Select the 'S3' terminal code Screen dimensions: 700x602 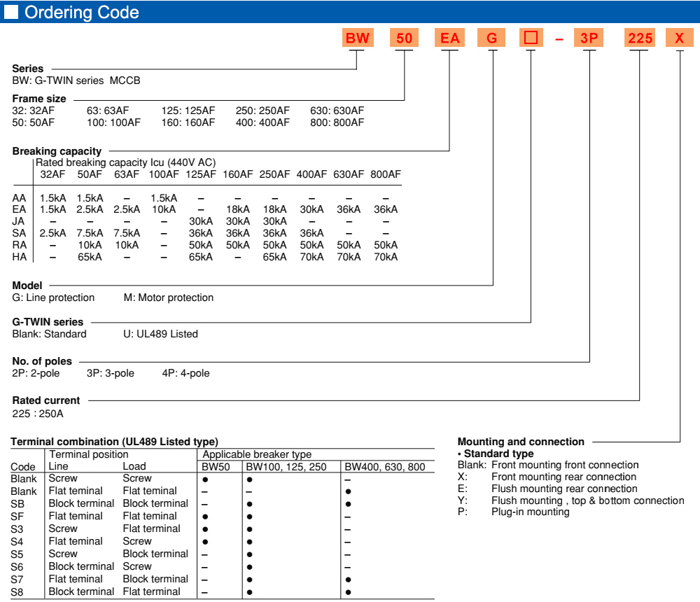point(17,529)
